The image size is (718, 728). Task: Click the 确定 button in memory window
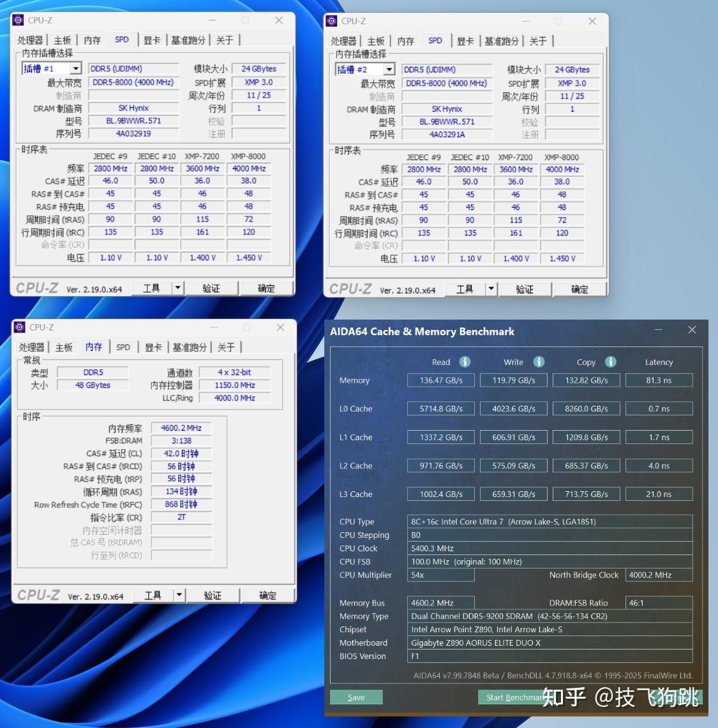pos(267,596)
